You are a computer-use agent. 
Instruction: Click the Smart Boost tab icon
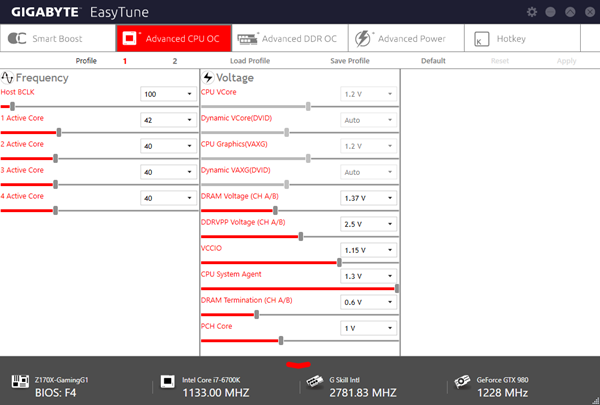tap(17, 38)
